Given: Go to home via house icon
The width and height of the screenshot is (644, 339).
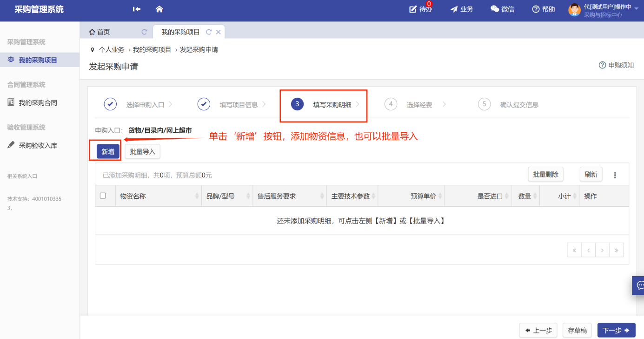Looking at the screenshot, I should tap(159, 9).
